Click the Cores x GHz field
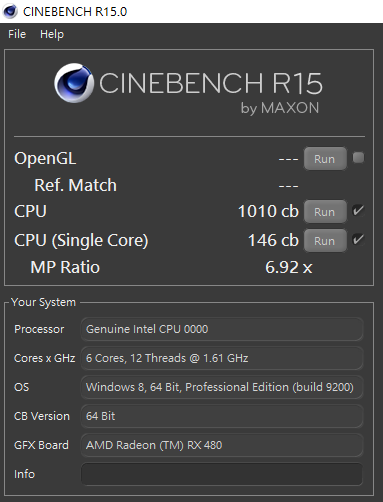 [222, 358]
